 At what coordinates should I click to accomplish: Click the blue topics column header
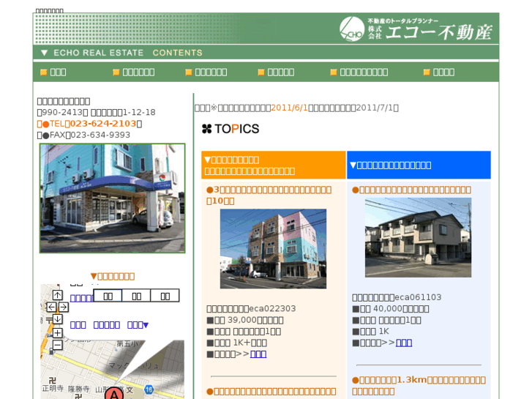click(419, 165)
